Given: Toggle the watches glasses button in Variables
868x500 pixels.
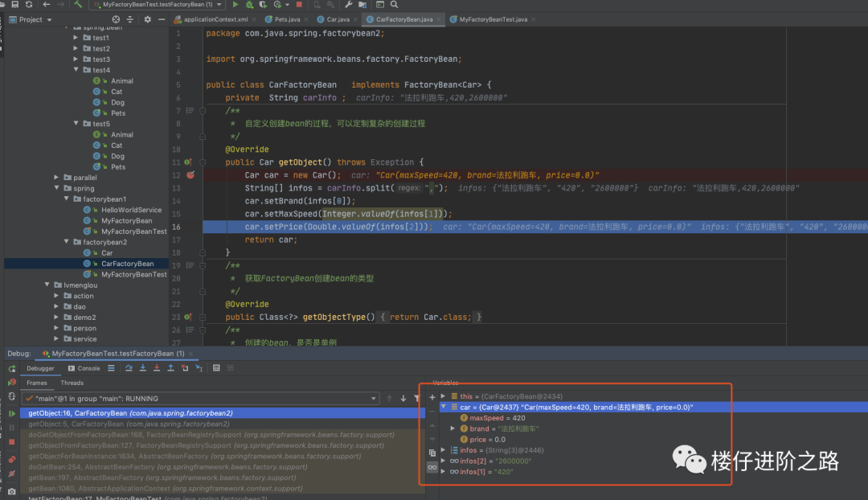Looking at the screenshot, I should [x=432, y=467].
